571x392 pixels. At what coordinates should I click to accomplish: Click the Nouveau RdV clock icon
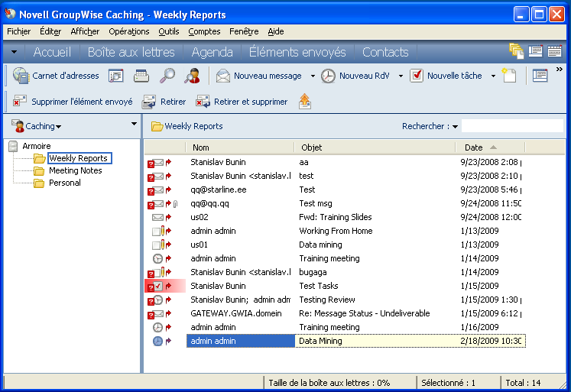[x=328, y=76]
